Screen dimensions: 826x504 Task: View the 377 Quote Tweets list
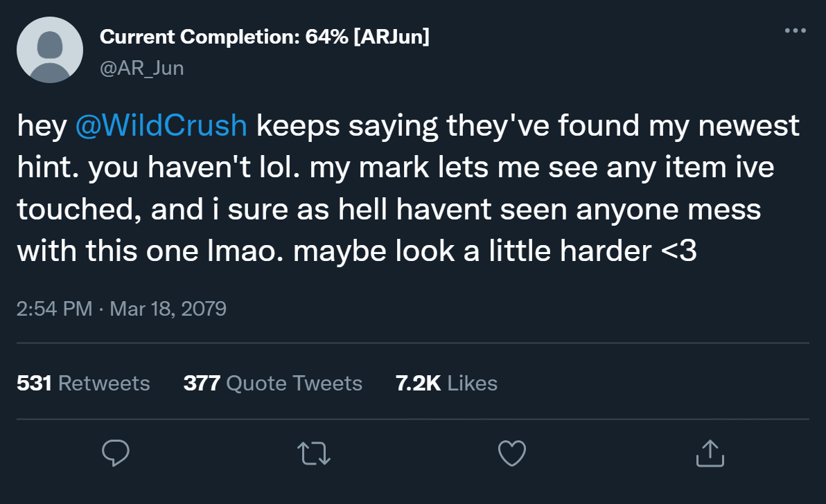(272, 383)
